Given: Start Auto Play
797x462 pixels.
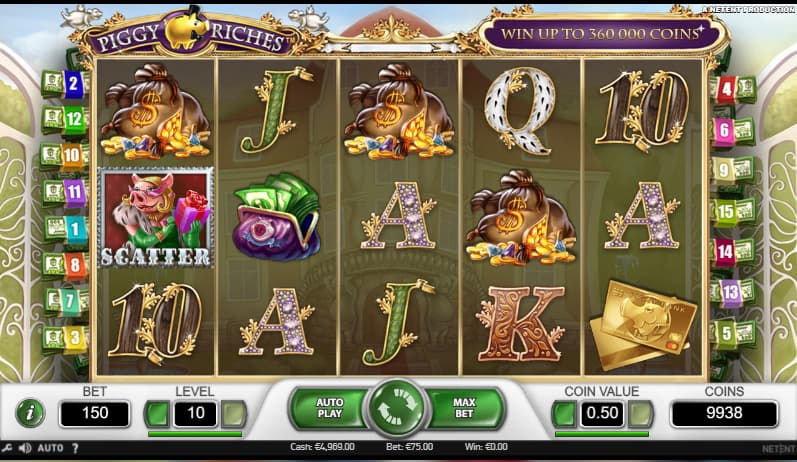Looking at the screenshot, I should pos(329,408).
